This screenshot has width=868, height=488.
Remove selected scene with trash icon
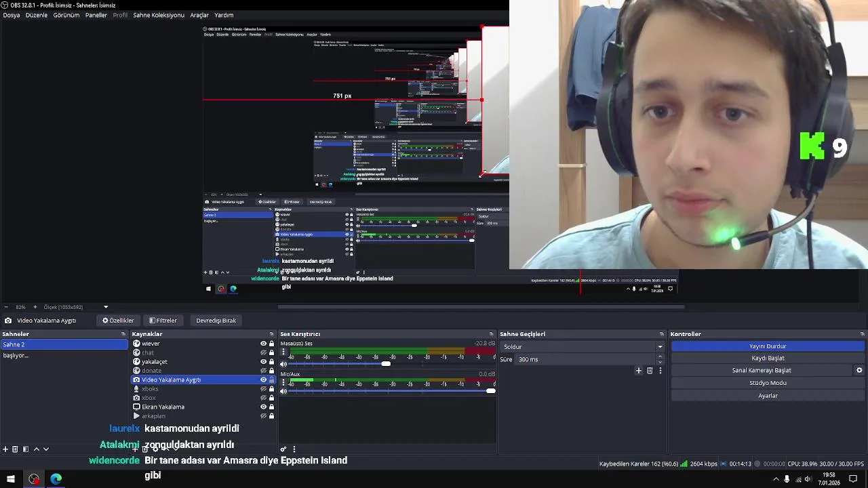pos(15,449)
